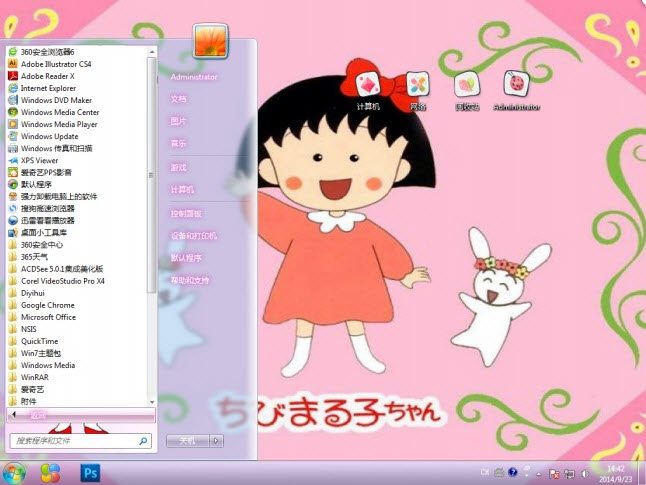Launch Adobe Illustrator CS4
Image resolution: width=646 pixels, height=485 pixels.
(49, 64)
